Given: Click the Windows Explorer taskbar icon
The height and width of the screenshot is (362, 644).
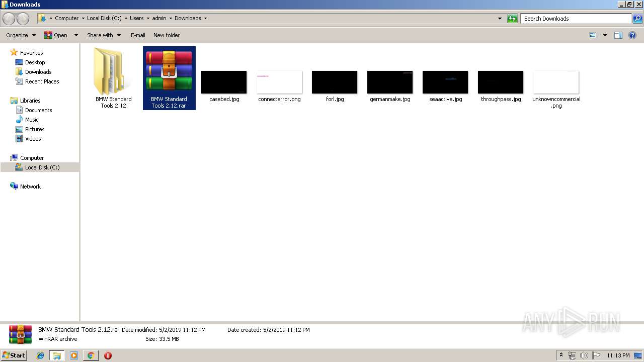Looking at the screenshot, I should pyautogui.click(x=57, y=355).
